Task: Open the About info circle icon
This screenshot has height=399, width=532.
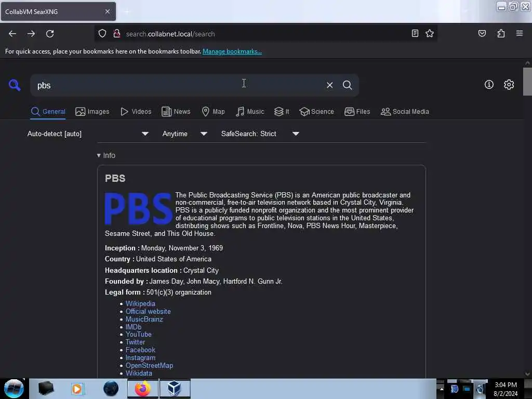Action: pyautogui.click(x=489, y=85)
